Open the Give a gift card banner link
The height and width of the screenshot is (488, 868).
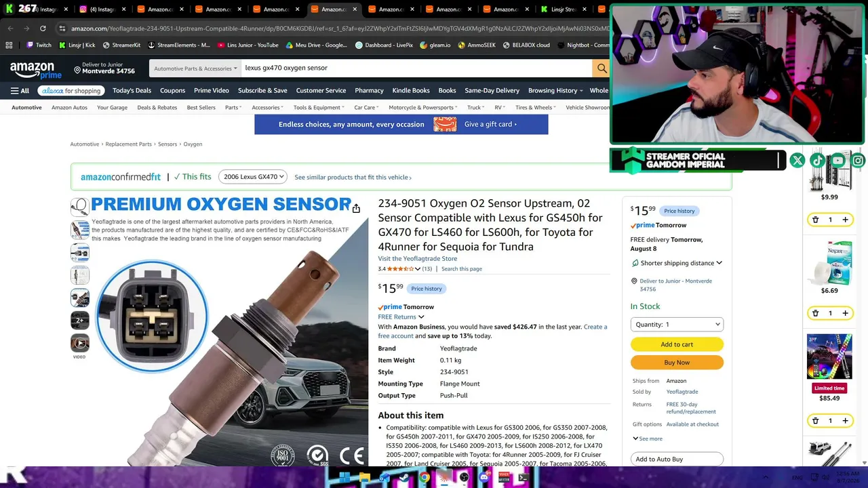point(490,125)
